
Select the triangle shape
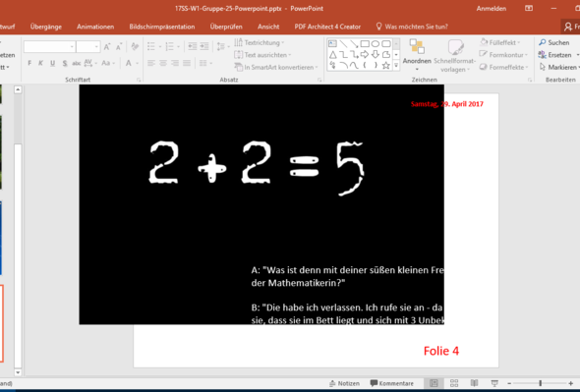[x=332, y=55]
